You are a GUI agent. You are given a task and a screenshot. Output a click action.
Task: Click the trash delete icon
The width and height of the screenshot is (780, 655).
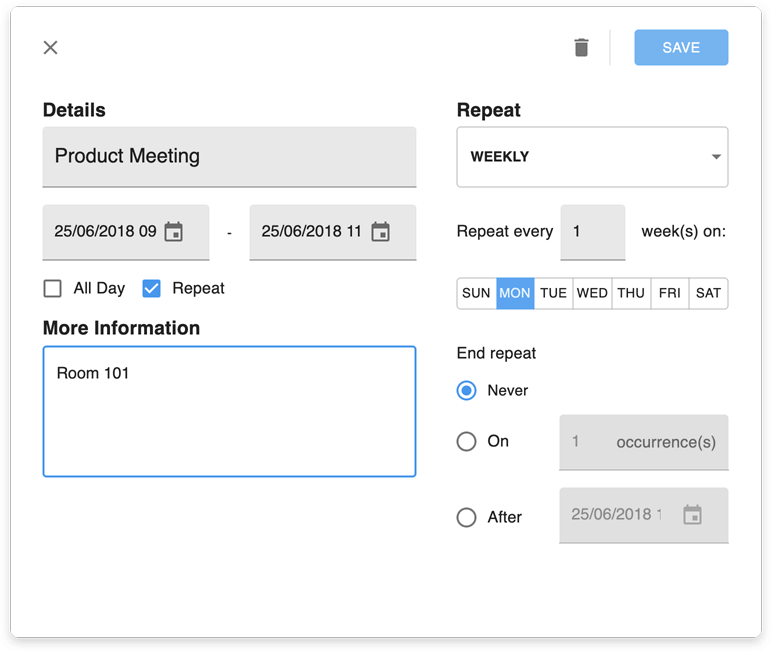pos(581,48)
